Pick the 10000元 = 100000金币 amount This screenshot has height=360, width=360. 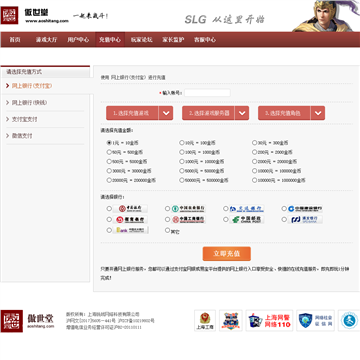(x=254, y=171)
